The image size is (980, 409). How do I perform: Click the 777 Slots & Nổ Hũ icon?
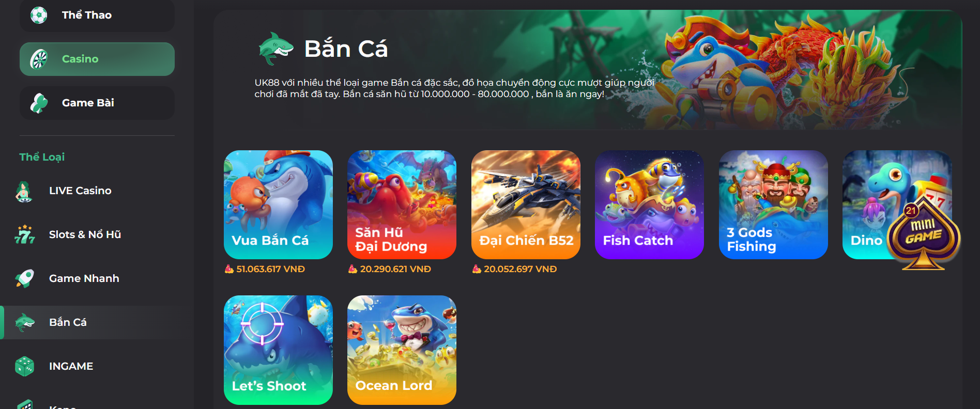[x=24, y=234]
